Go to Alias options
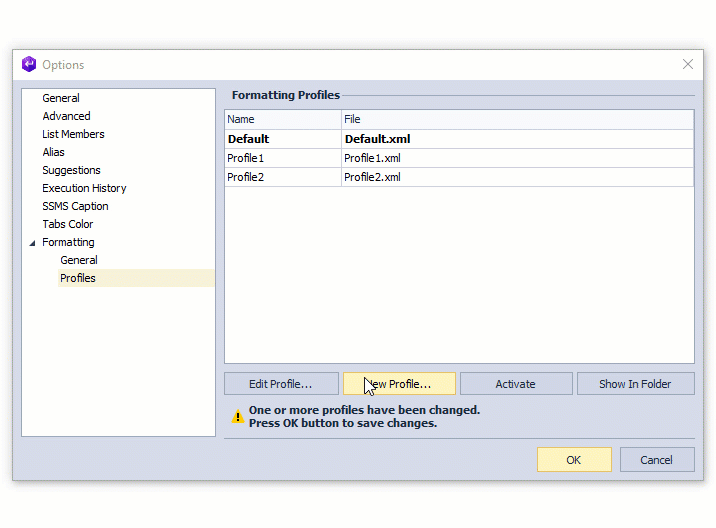716x528 pixels. pos(53,152)
